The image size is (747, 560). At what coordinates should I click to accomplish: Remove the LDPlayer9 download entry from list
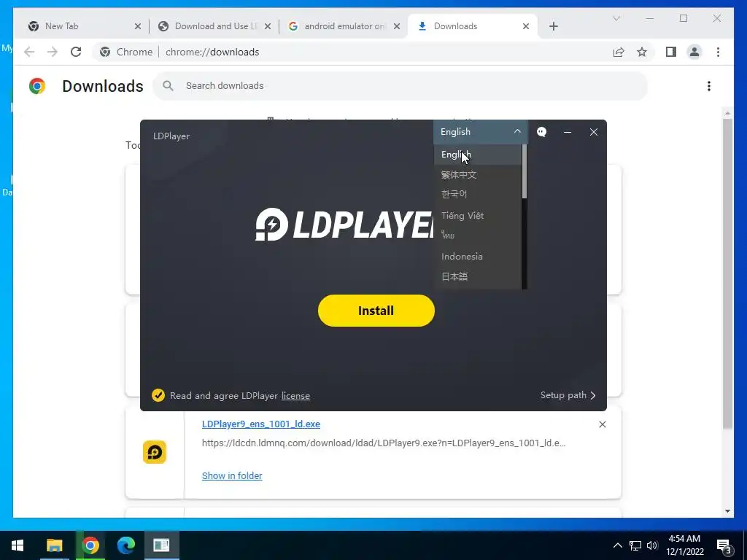tap(602, 424)
